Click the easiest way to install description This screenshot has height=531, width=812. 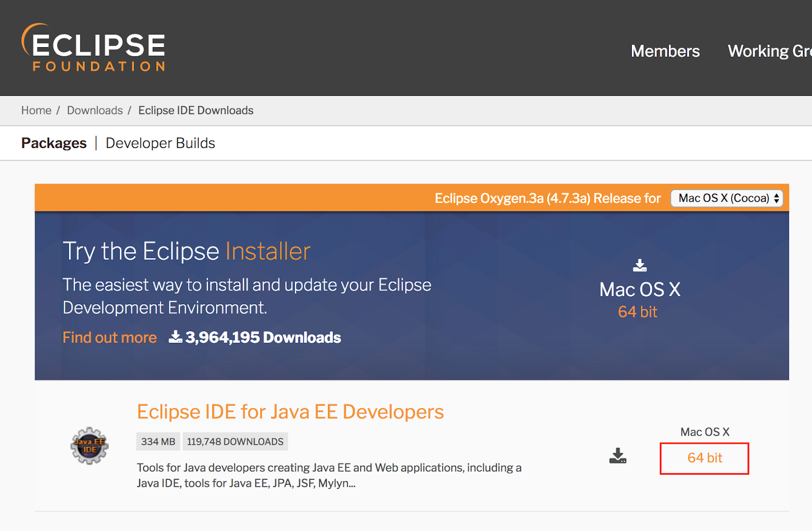tap(247, 296)
